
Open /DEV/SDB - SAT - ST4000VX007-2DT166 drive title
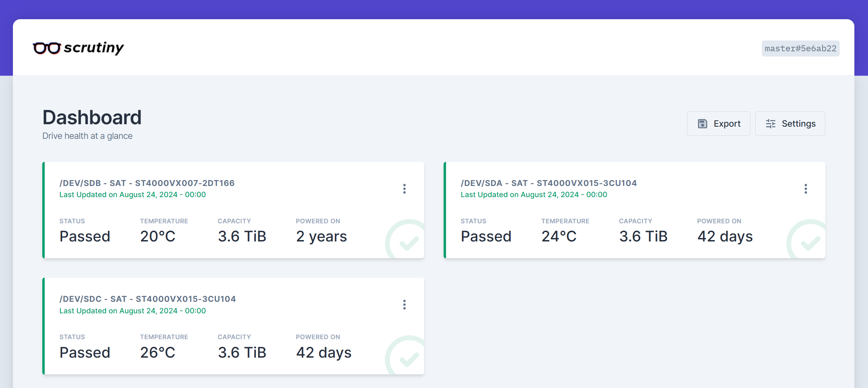pos(147,183)
